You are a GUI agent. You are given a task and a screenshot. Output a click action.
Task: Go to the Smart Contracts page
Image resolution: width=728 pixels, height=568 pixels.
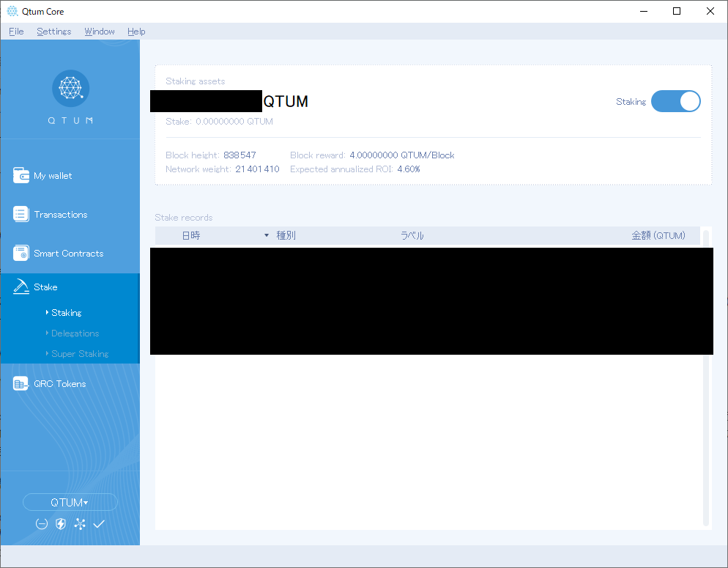69,254
